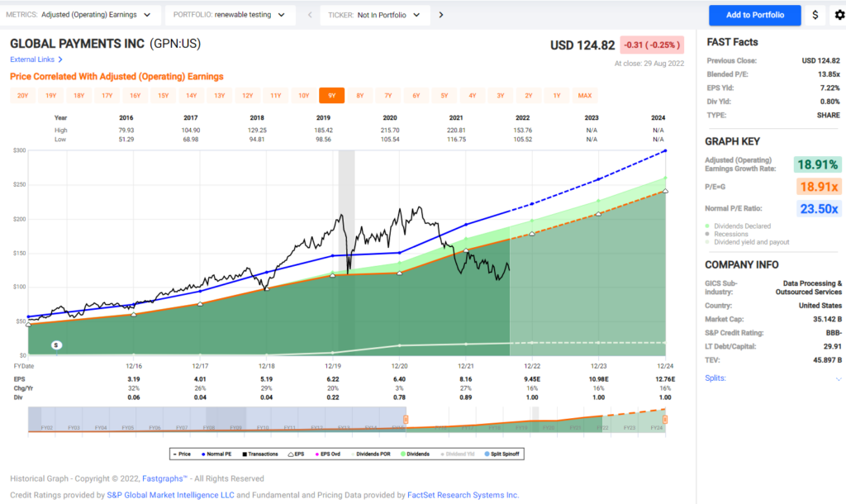Select the 15Y timeframe

[x=164, y=95]
